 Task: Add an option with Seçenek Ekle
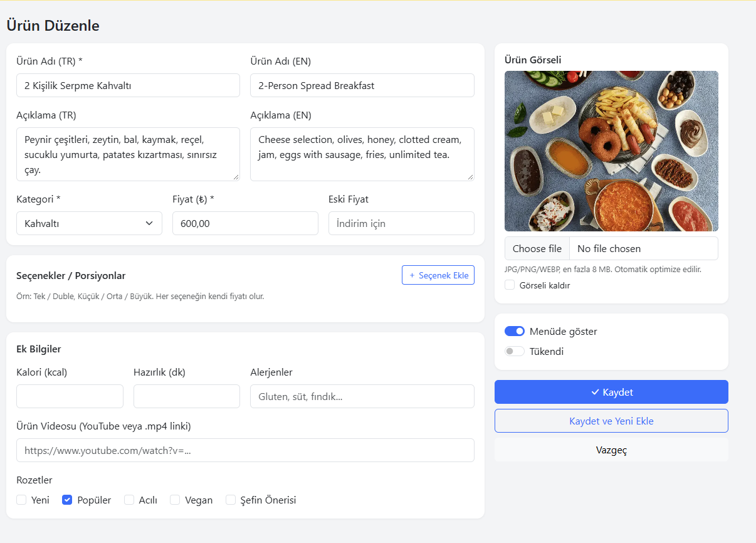click(x=438, y=275)
